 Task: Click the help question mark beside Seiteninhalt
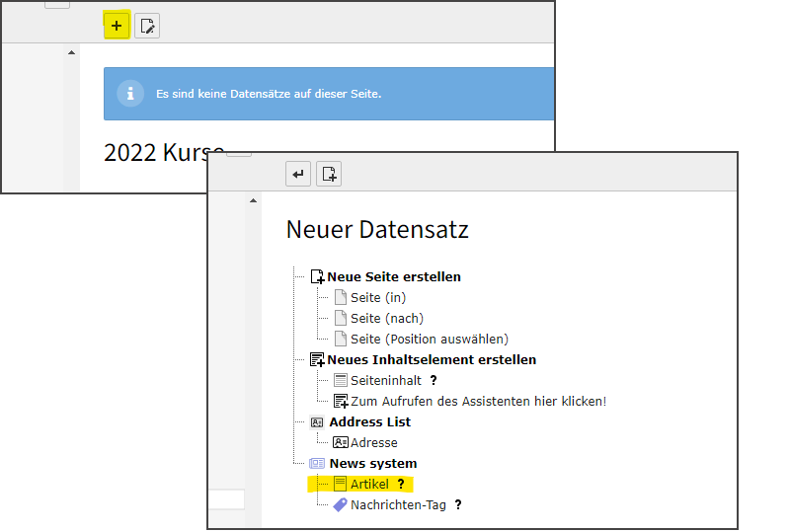434,380
